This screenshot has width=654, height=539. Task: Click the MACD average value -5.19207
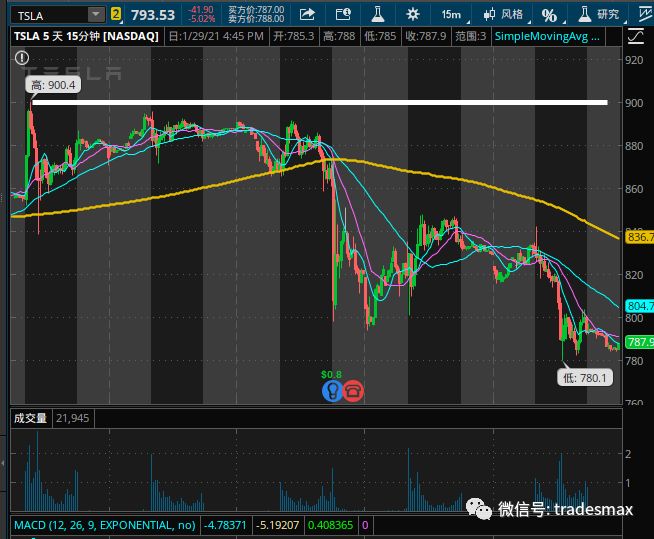coord(277,525)
